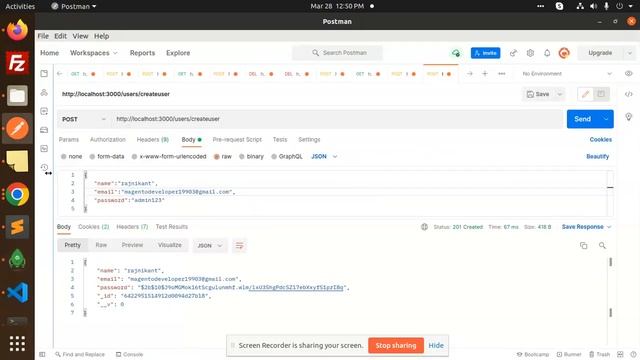The height and width of the screenshot is (360, 640).
Task: Open the POST method dropdown
Action: pos(84,119)
